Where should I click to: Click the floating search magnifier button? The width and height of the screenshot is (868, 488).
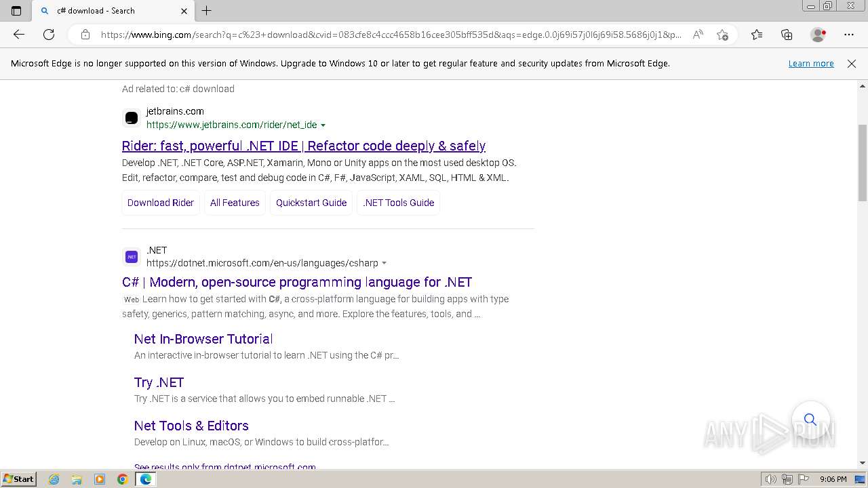(x=810, y=420)
